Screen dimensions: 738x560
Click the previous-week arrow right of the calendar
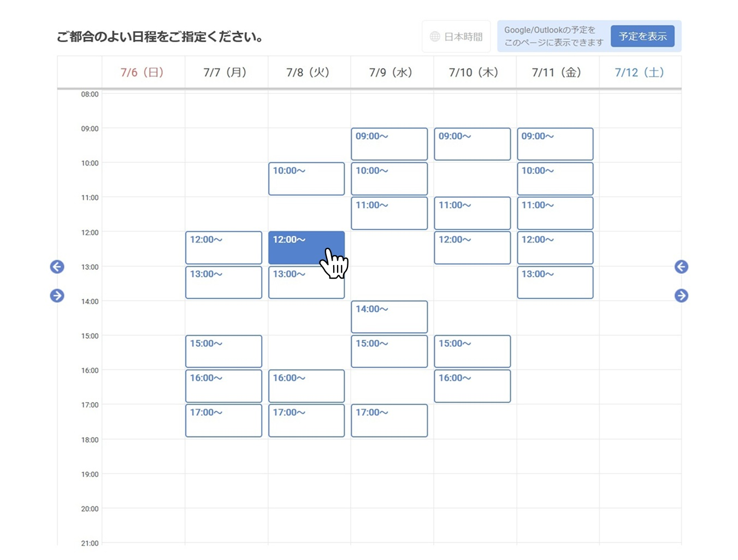click(x=681, y=267)
